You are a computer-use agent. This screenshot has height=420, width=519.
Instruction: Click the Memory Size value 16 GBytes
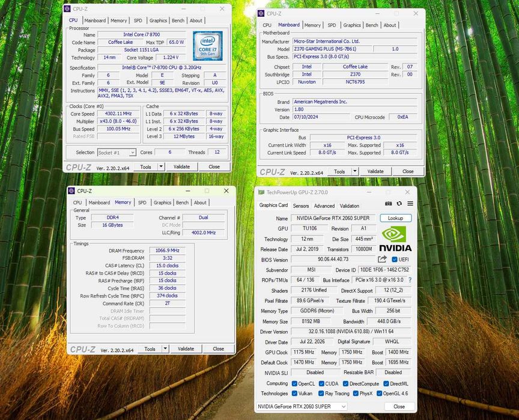112,225
